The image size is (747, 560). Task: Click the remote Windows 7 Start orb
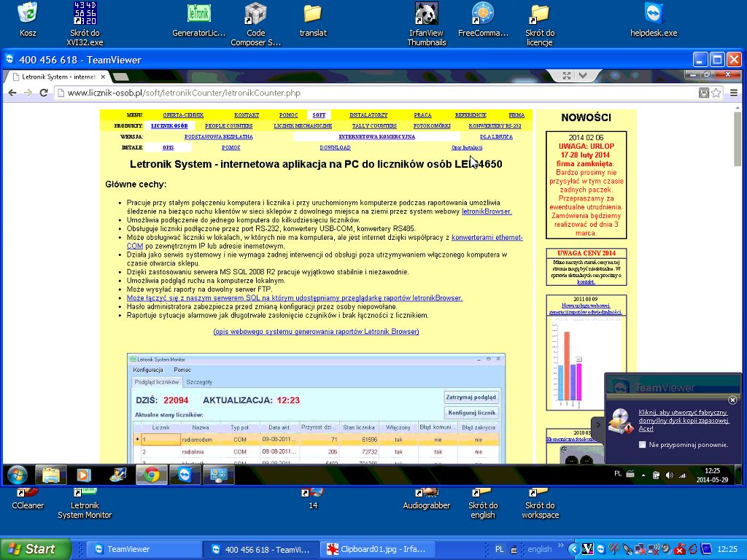point(18,475)
